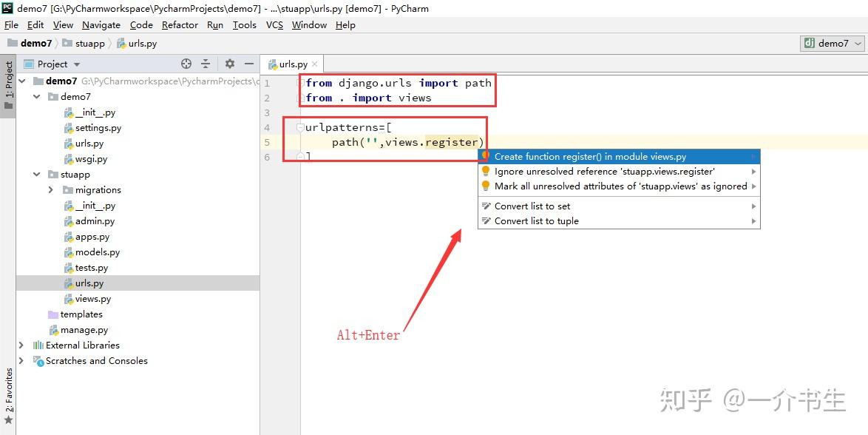Open the demo7 run configuration dropdown
This screenshot has width=868, height=435.
coord(833,43)
